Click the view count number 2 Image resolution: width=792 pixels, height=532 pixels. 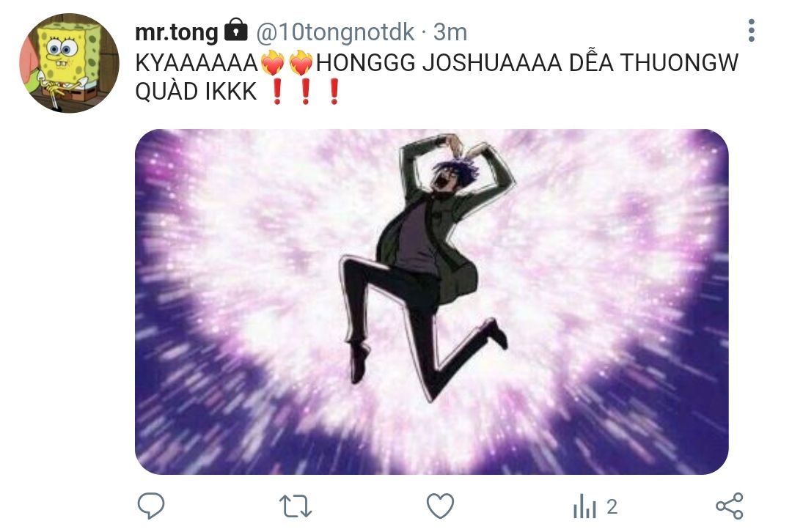[612, 507]
